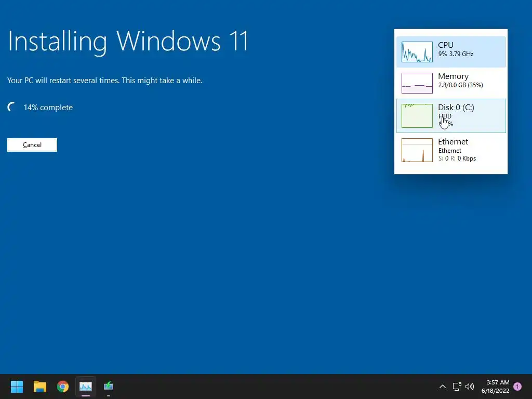Open the Windows Start menu

(x=17, y=387)
